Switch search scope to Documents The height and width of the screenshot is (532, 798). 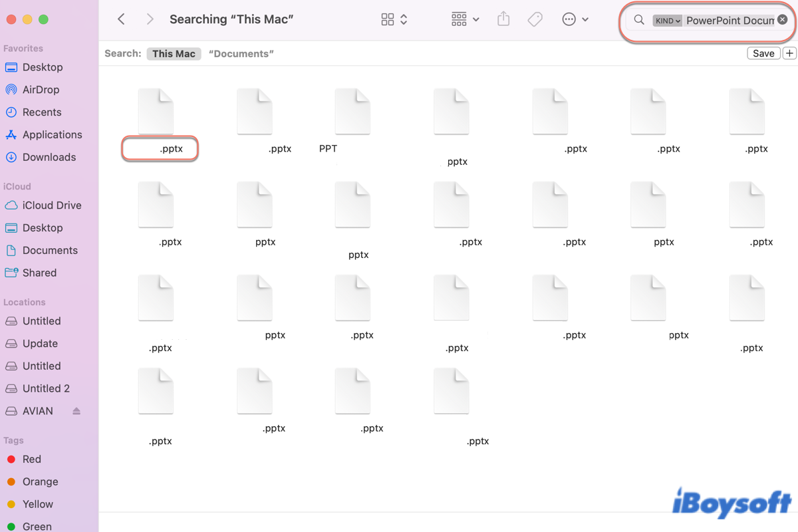(241, 53)
